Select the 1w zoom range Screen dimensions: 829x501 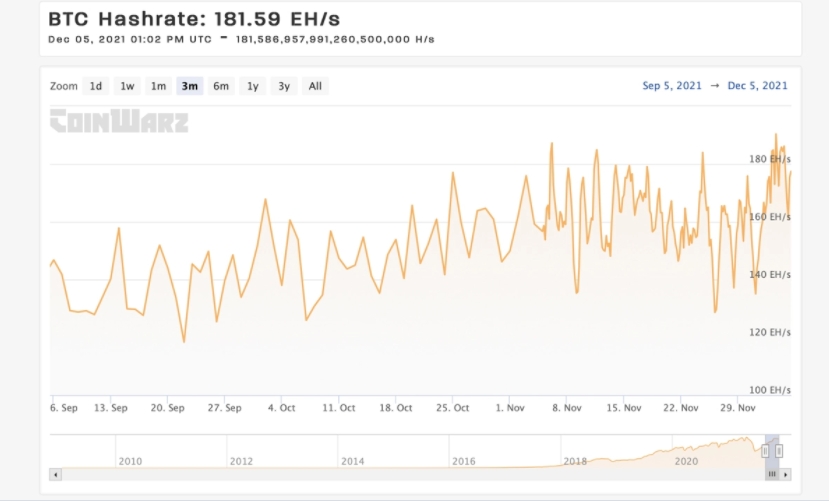[x=127, y=86]
